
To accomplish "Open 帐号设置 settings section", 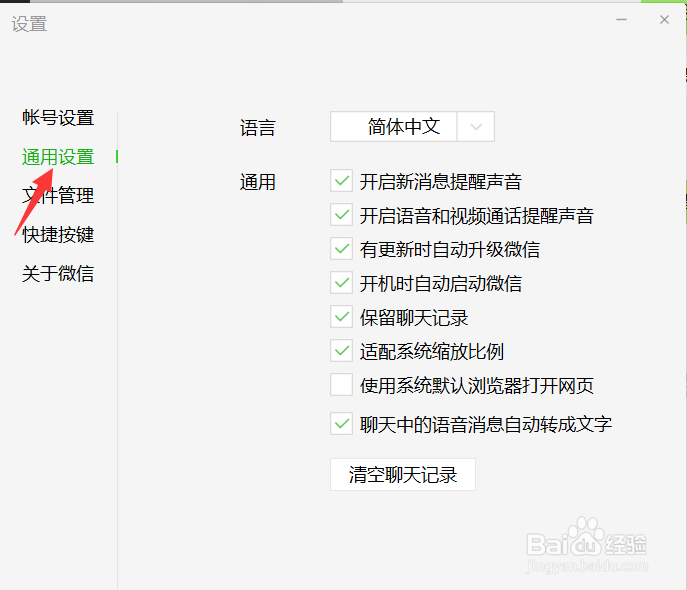I will pos(58,118).
